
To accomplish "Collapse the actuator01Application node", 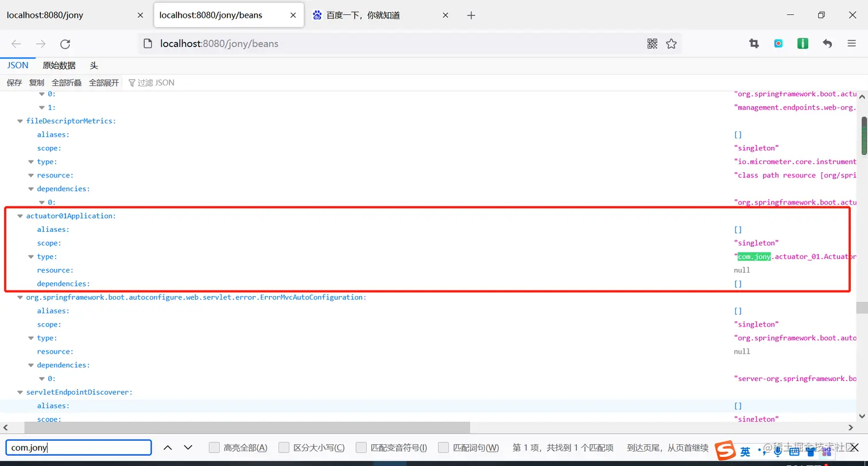I will (20, 216).
